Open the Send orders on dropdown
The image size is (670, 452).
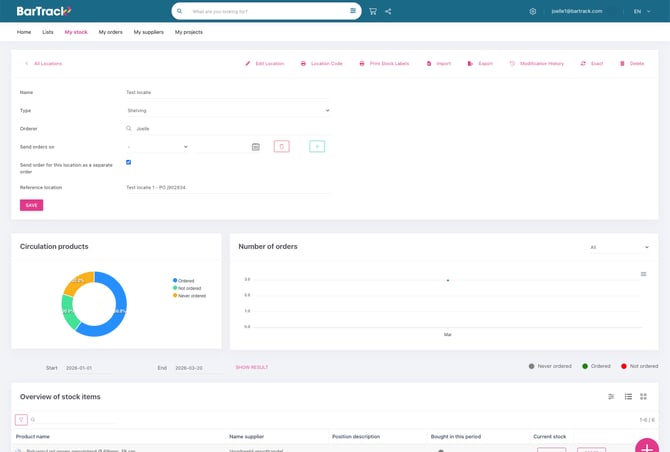[157, 147]
